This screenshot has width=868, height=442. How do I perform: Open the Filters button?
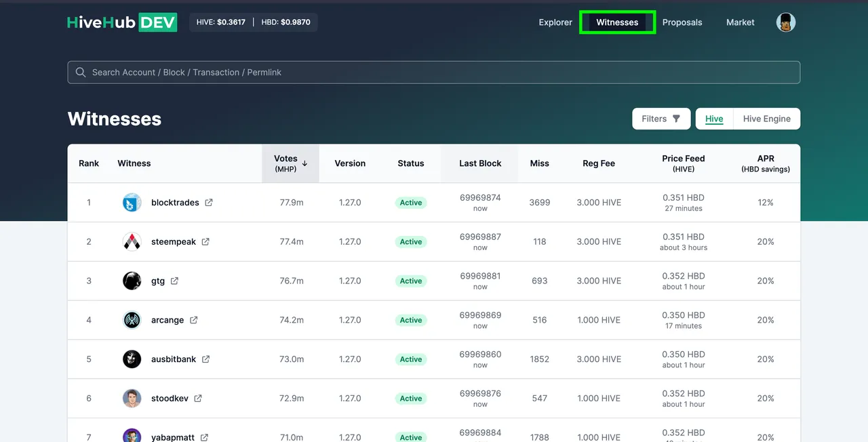tap(661, 119)
